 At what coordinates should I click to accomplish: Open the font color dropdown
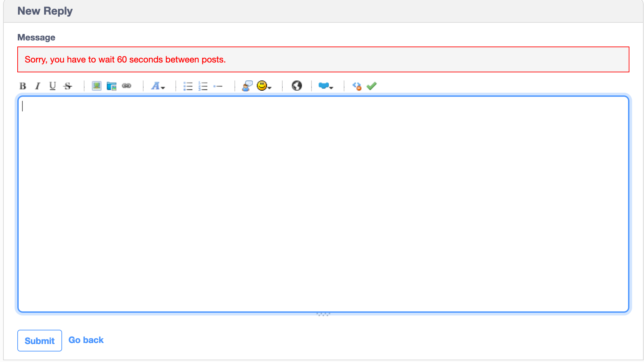[158, 86]
